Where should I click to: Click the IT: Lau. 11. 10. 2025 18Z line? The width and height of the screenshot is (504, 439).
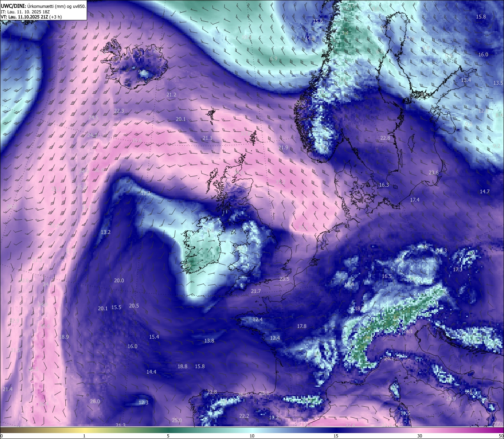tap(25, 12)
